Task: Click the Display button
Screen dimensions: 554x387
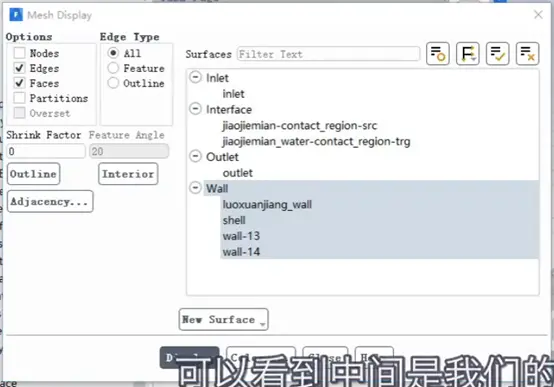Action: pyautogui.click(x=189, y=357)
